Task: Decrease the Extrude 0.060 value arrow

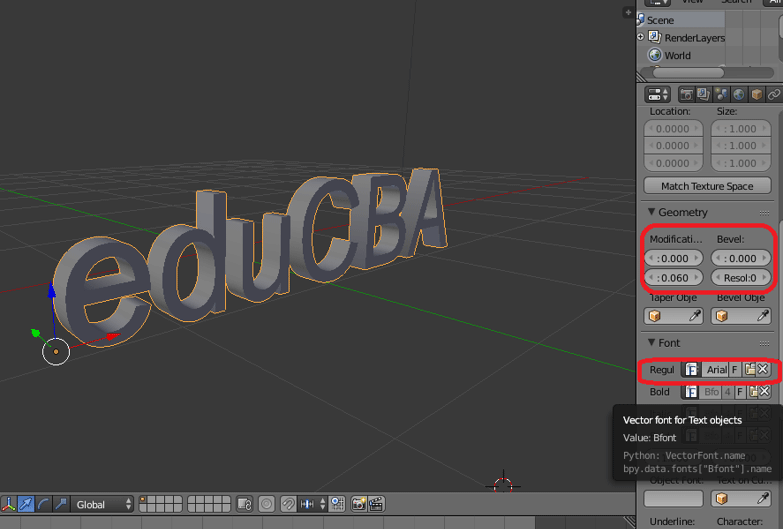Action: 650,277
